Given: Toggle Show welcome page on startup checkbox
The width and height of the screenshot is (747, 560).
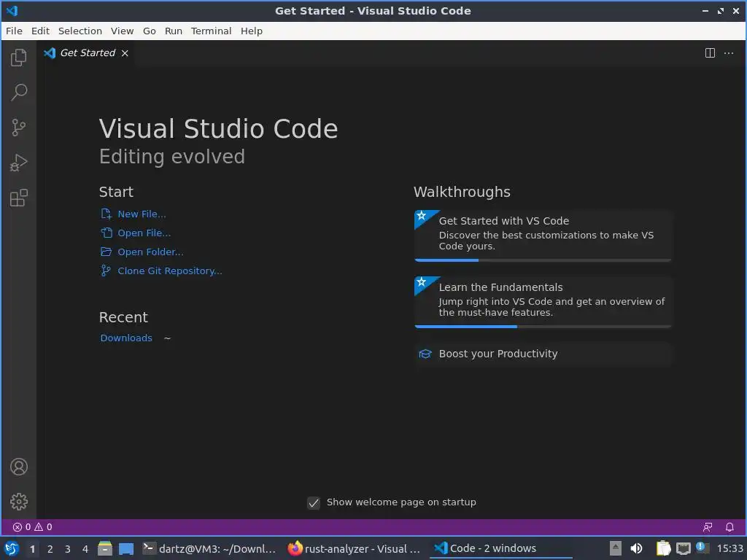Looking at the screenshot, I should click(x=314, y=503).
